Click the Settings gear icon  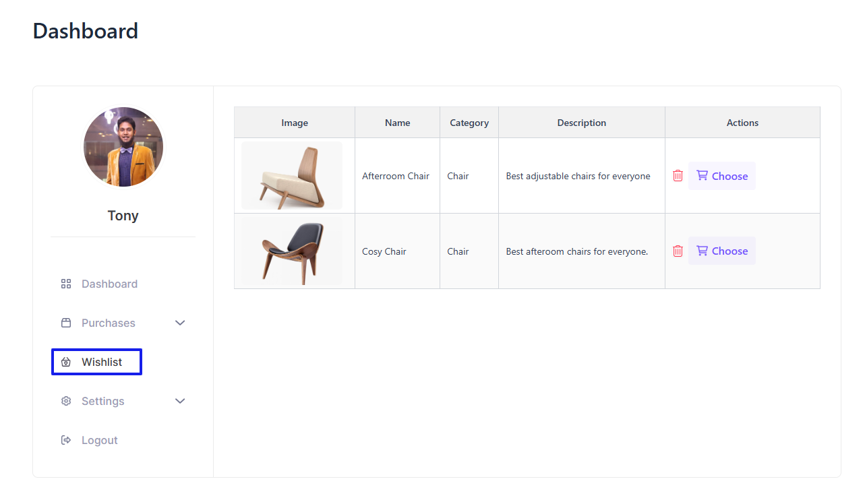pos(66,402)
